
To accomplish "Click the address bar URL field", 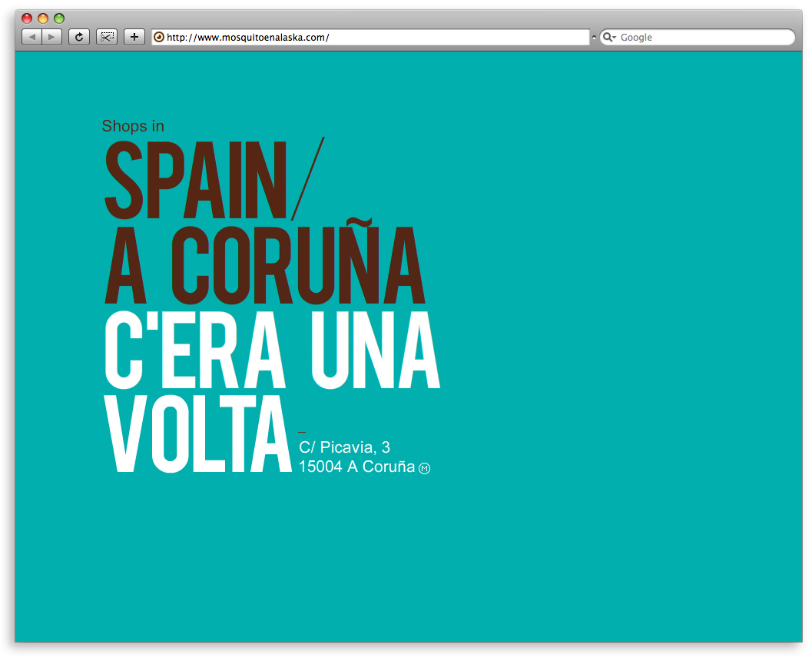I will click(369, 37).
